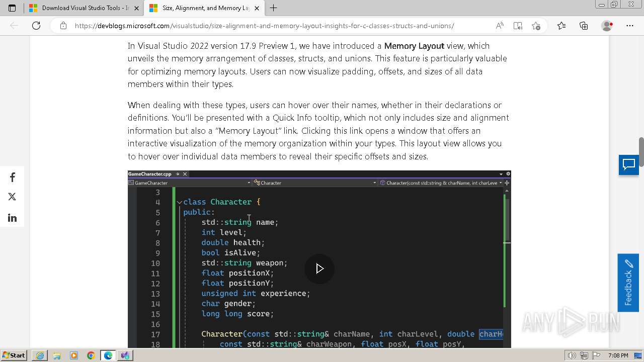
Task: Open the Windows Start menu
Action: [x=14, y=355]
